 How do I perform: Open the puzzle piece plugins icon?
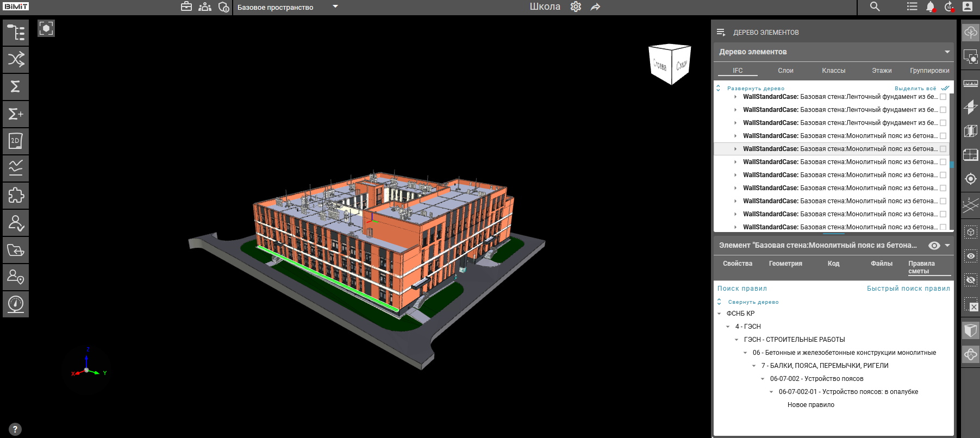16,196
